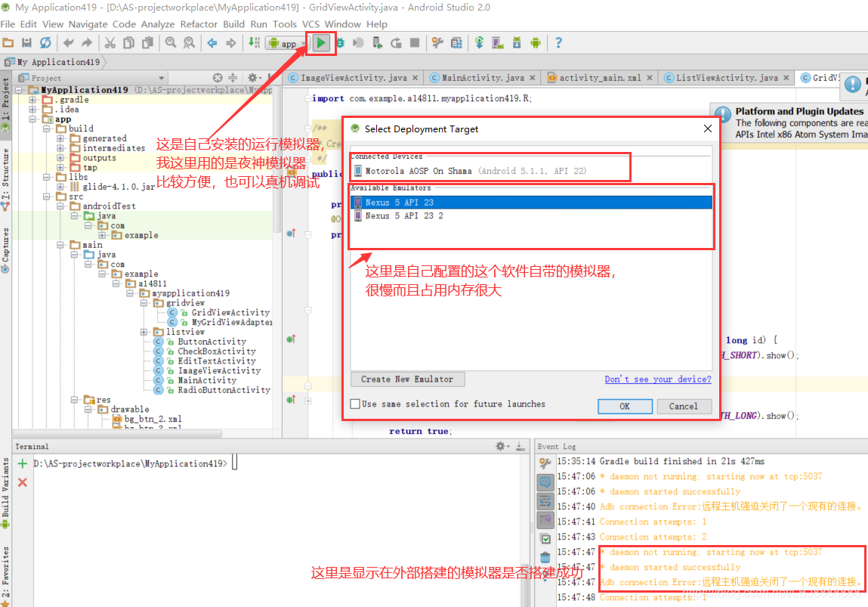Click the Rerun toolbar icon
Image resolution: width=868 pixels, height=607 pixels.
pos(396,42)
